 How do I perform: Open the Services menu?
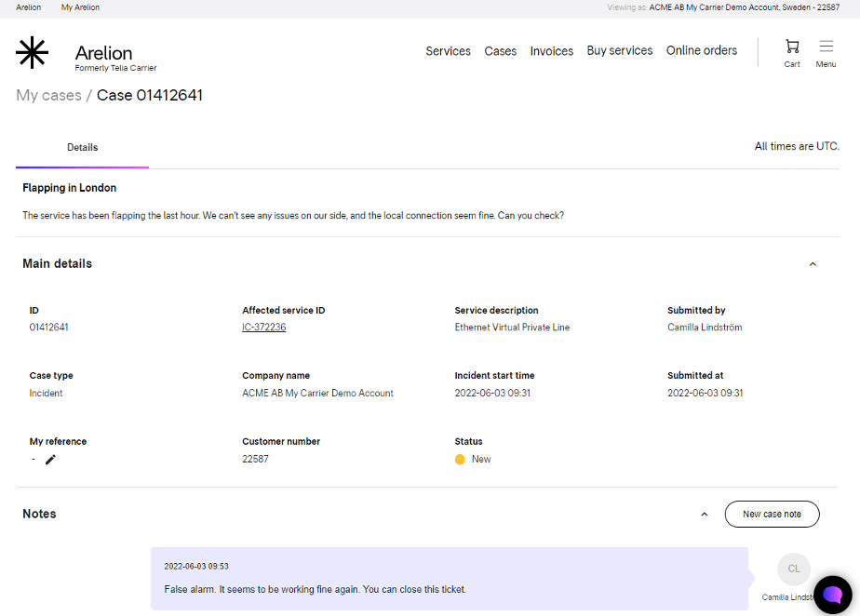[x=448, y=51]
